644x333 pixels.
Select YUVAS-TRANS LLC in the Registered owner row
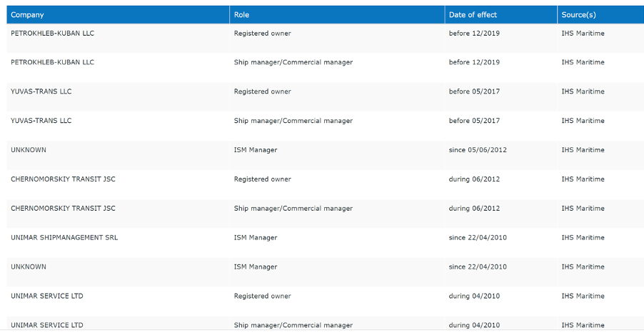tap(41, 92)
